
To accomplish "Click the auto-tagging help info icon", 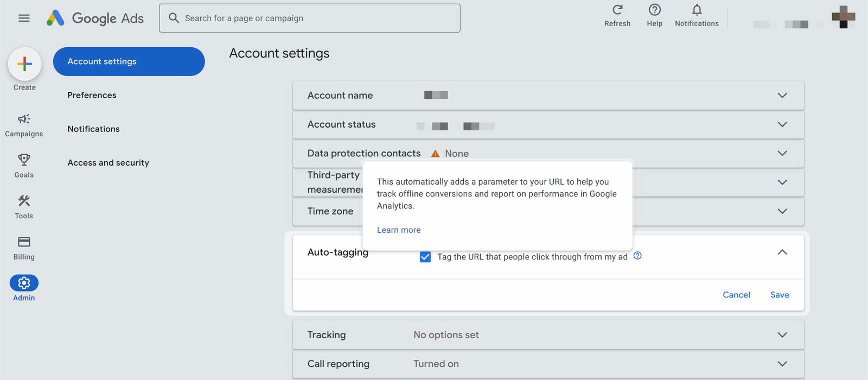I will click(x=637, y=256).
